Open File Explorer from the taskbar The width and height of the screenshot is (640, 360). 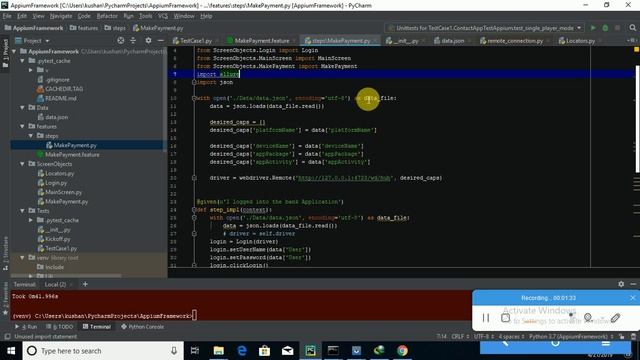pos(219,351)
